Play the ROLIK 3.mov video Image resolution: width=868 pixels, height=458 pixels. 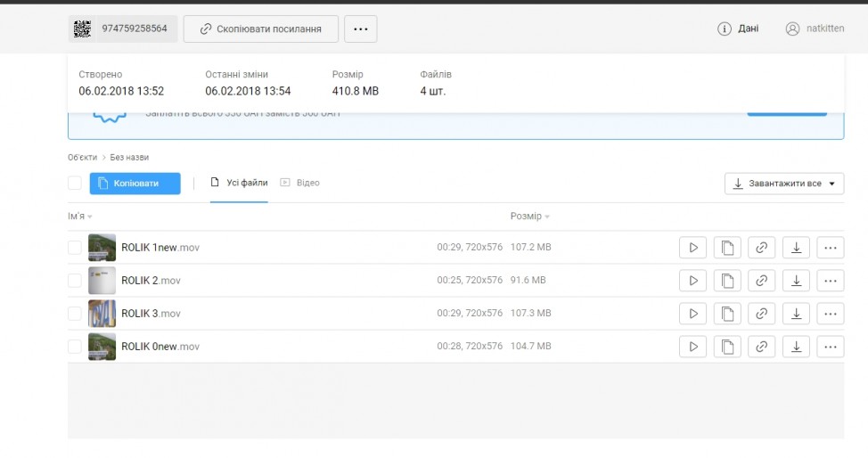click(x=692, y=314)
